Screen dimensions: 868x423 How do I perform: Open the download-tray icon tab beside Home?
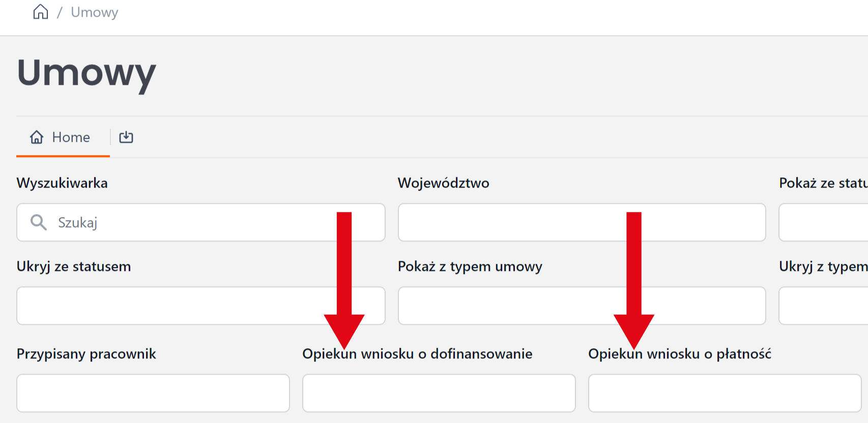(x=126, y=137)
